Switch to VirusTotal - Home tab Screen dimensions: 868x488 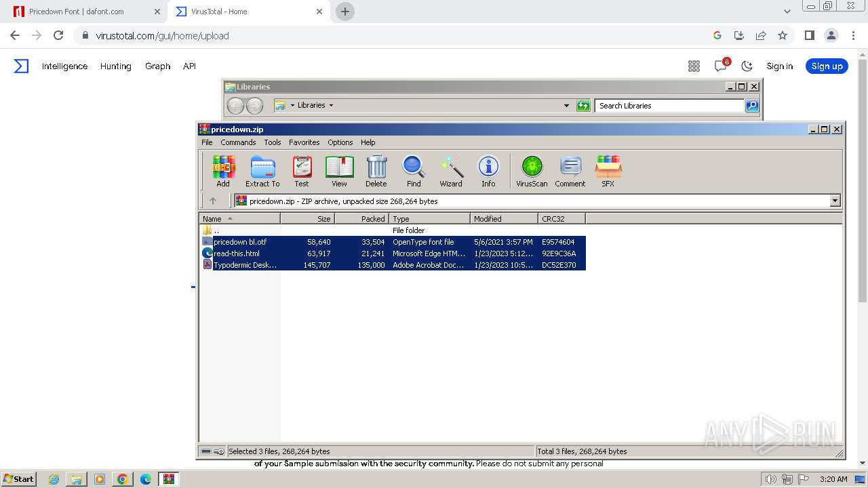(x=249, y=12)
